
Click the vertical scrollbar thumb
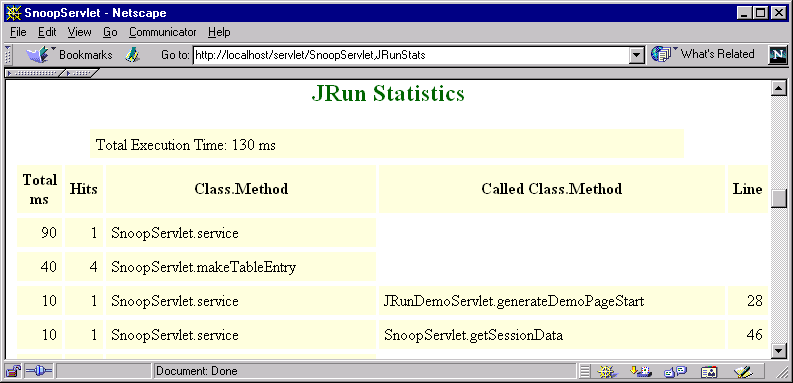[779, 199]
